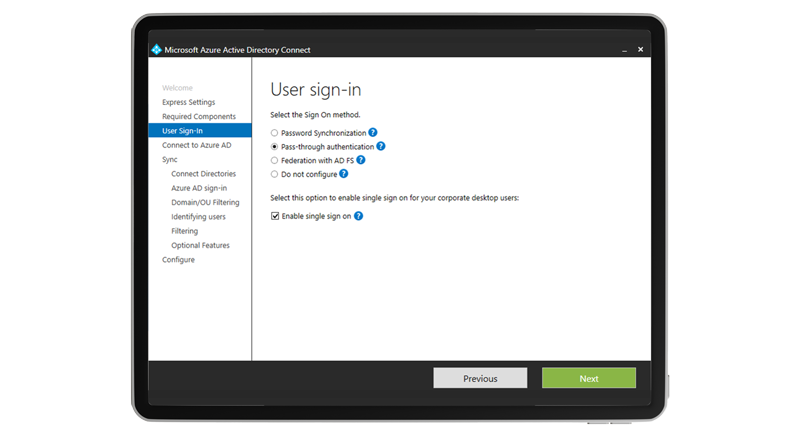Viewport: 800px width, 435px height.
Task: Open Required Components step
Action: pos(199,116)
